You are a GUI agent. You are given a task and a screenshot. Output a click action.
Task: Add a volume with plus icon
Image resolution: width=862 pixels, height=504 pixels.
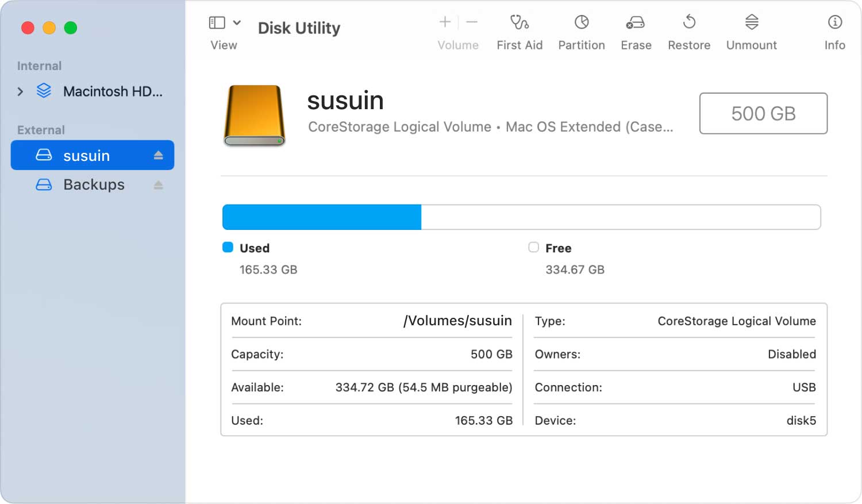point(445,22)
